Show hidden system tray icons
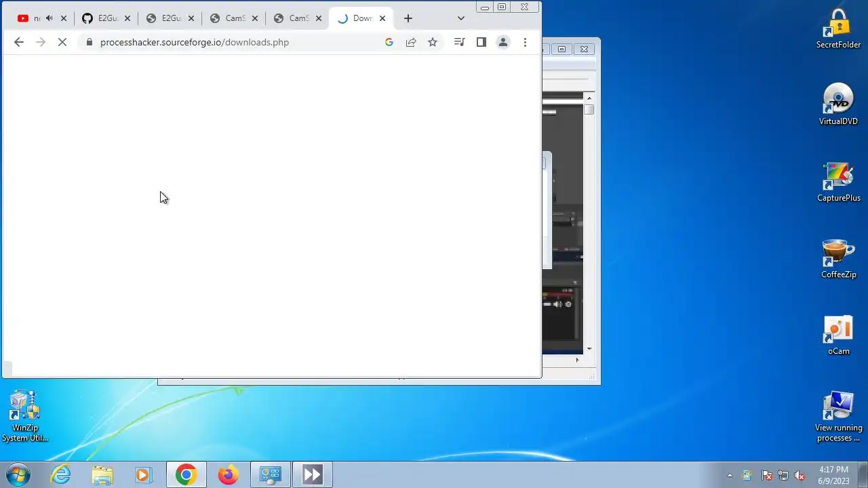 (x=730, y=475)
